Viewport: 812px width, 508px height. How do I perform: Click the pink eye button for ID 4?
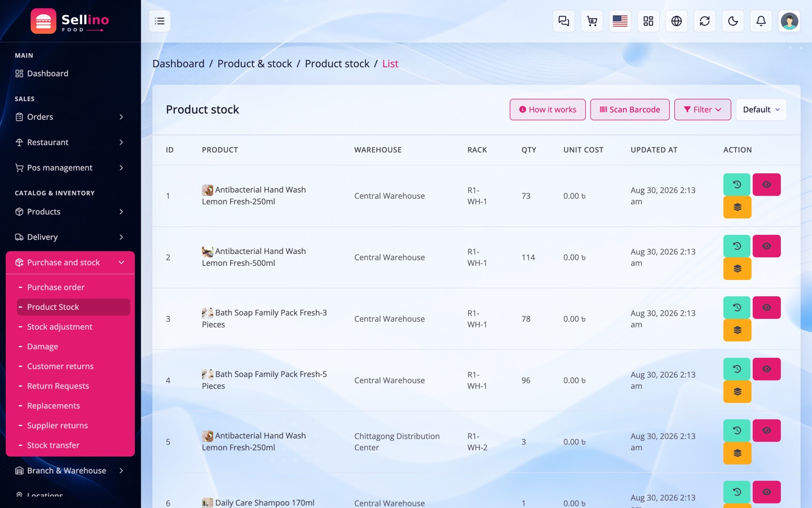(766, 369)
